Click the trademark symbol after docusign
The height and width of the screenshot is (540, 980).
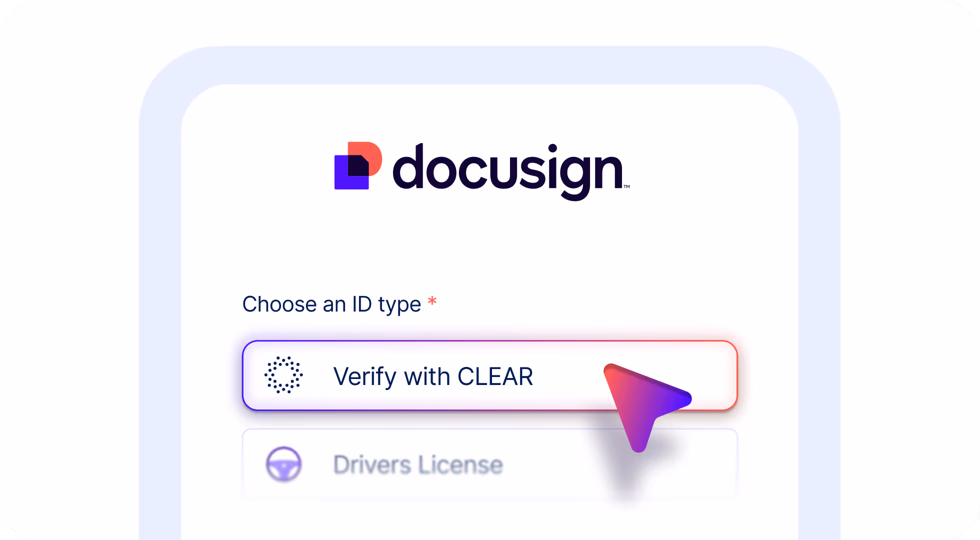[626, 186]
